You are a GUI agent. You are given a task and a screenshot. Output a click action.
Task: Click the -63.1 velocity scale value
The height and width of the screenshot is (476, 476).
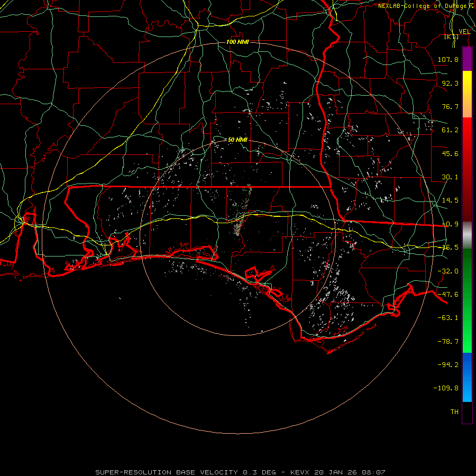coord(448,318)
